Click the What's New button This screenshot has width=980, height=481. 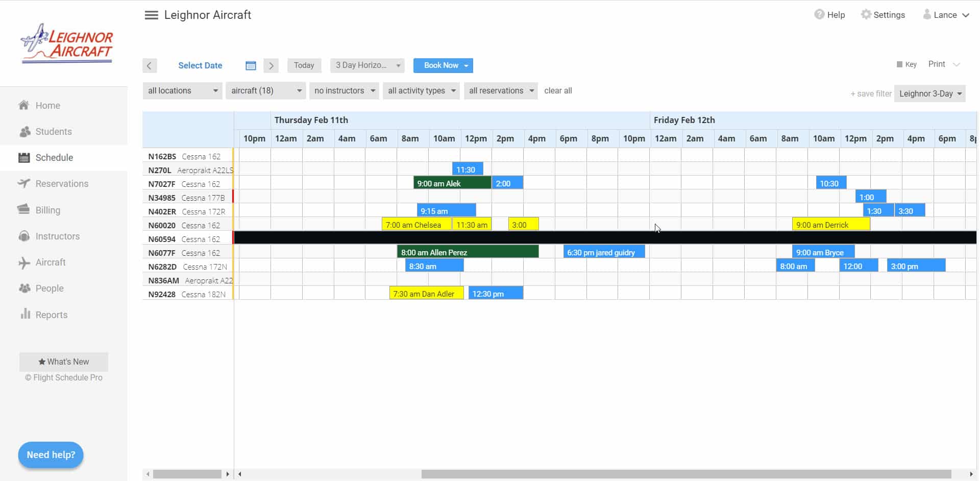click(x=64, y=362)
